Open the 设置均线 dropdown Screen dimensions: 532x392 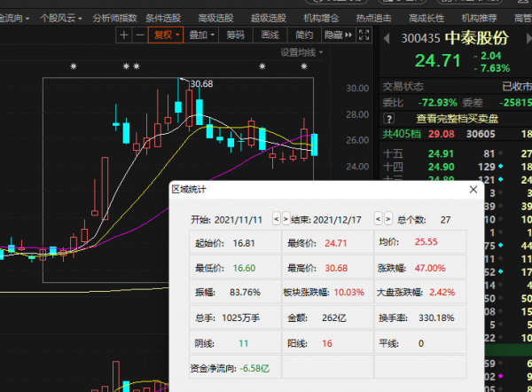click(301, 52)
